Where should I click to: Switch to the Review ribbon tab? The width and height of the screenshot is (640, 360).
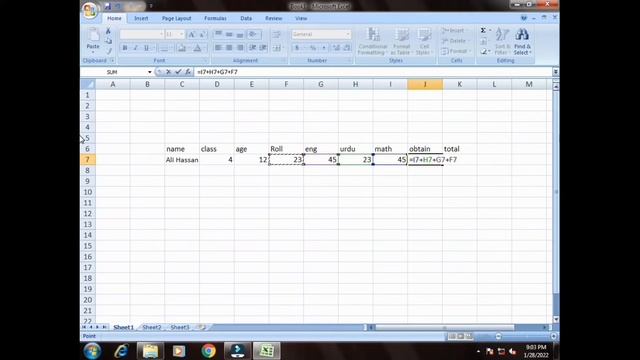[x=273, y=18]
